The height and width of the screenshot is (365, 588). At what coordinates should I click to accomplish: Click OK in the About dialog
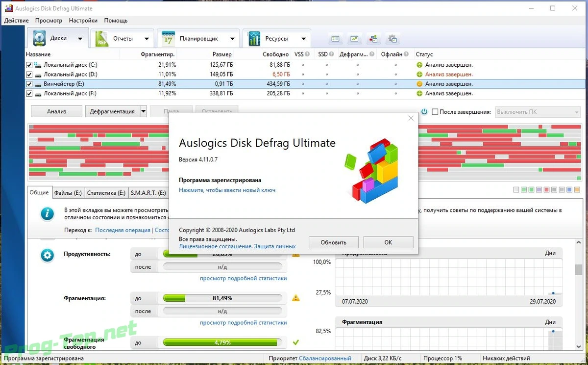[x=388, y=242]
